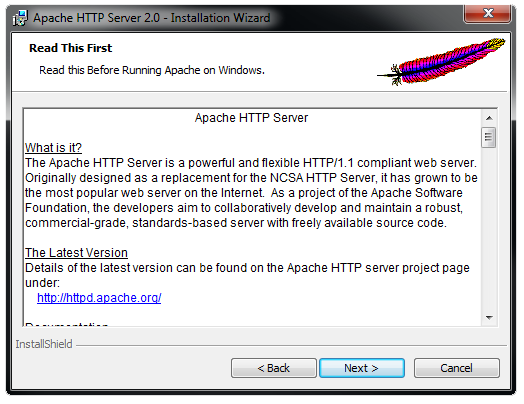
Task: Click the centered "Apache HTTP Server" readme title
Action: (251, 118)
